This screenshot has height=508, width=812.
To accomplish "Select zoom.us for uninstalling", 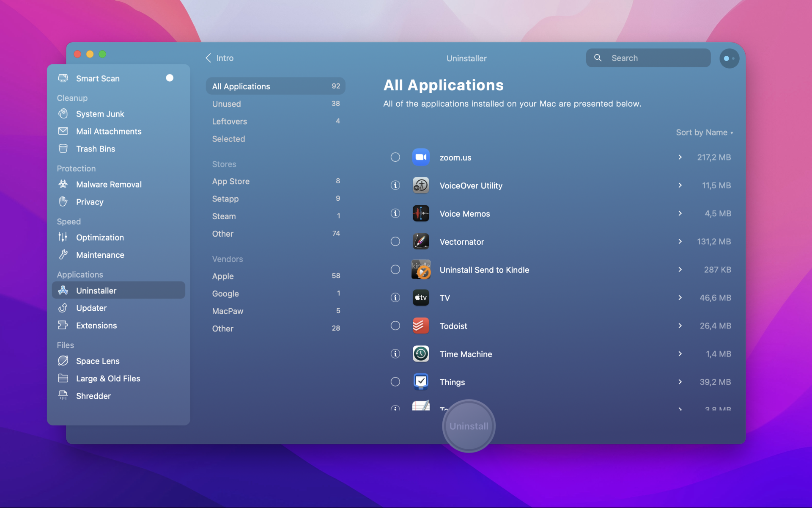I will click(x=395, y=157).
